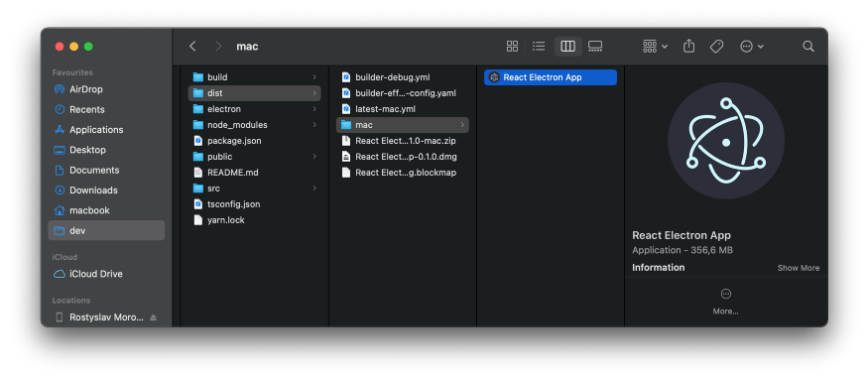This screenshot has width=868, height=380.
Task: Select the React Electron App item
Action: tap(551, 77)
